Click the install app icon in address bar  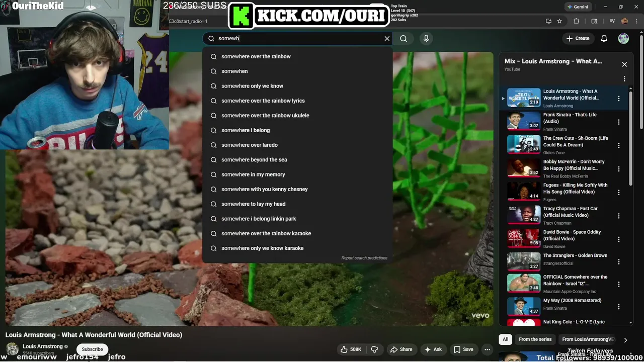548,21
